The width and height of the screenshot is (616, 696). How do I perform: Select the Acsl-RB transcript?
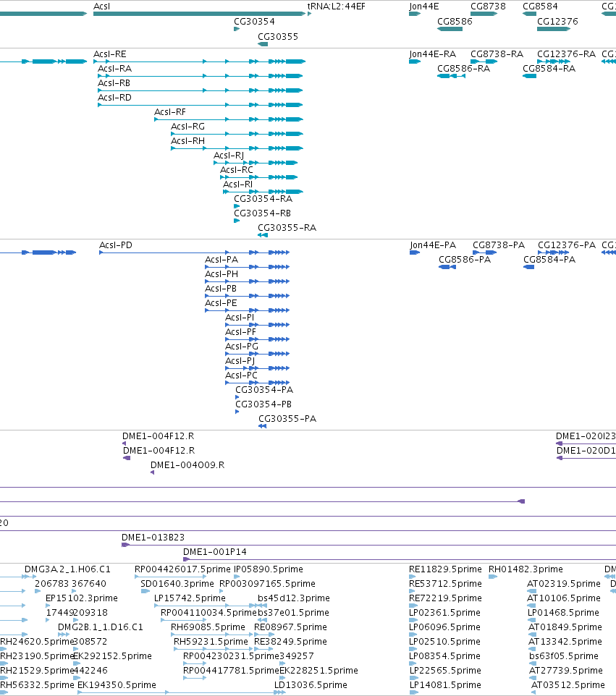pyautogui.click(x=201, y=90)
